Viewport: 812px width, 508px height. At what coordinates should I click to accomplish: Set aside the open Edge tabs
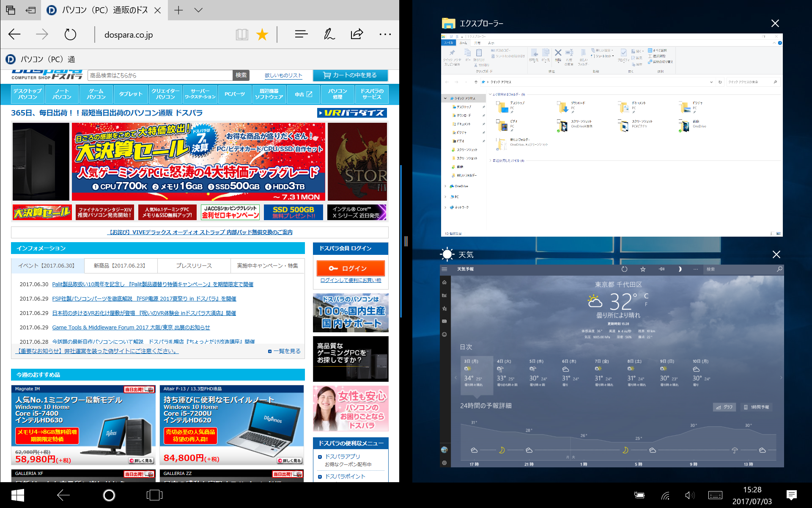point(30,10)
